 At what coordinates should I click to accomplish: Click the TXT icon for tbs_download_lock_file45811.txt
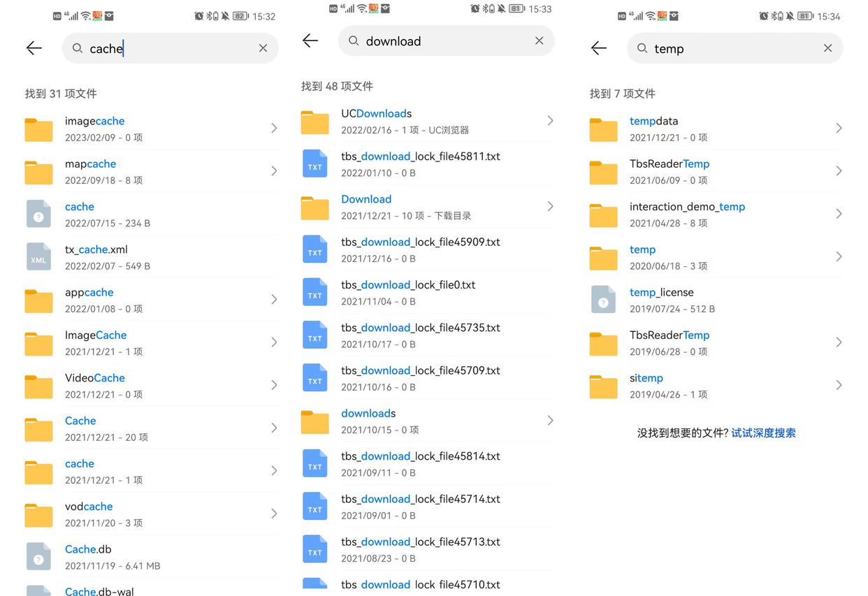(x=314, y=163)
